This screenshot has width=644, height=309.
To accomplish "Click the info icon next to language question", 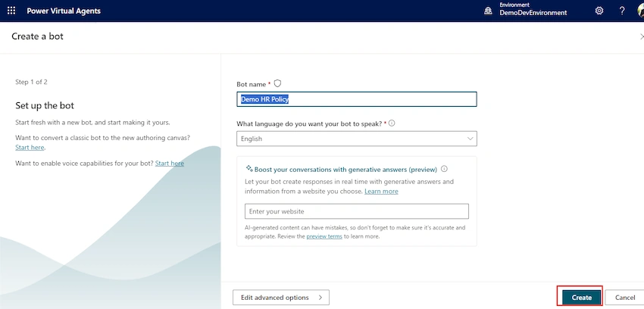I will coord(392,123).
